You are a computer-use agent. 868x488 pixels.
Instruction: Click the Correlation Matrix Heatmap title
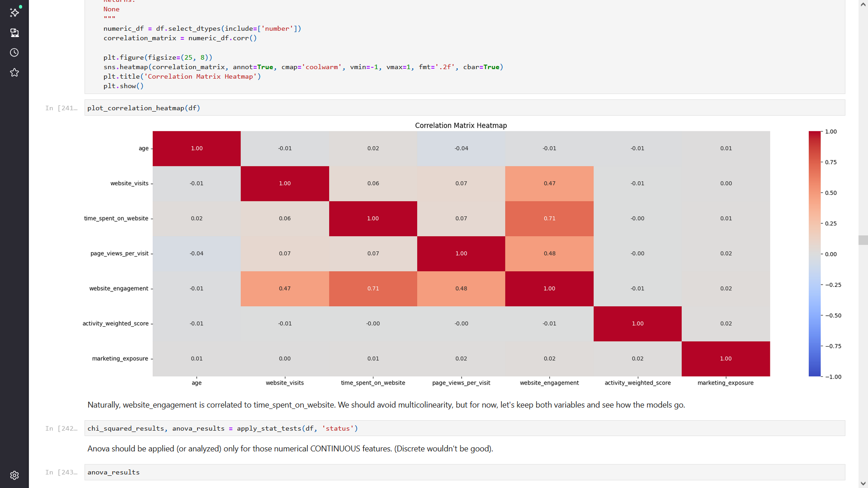coord(461,126)
